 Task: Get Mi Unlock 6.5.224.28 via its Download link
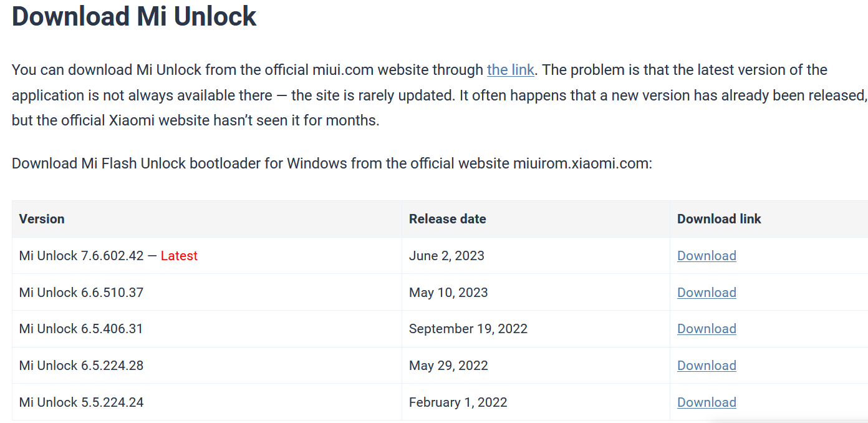(x=706, y=366)
